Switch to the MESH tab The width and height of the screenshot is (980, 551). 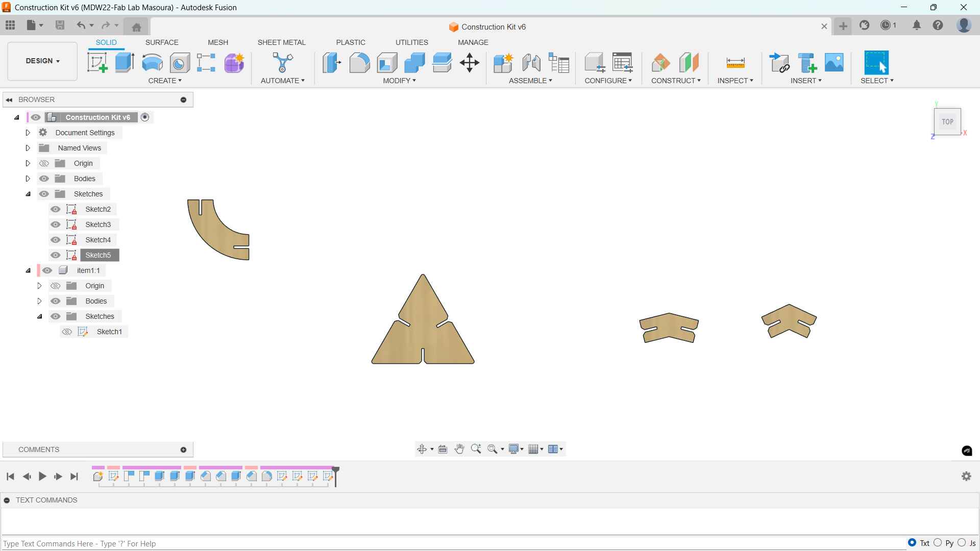pos(218,42)
